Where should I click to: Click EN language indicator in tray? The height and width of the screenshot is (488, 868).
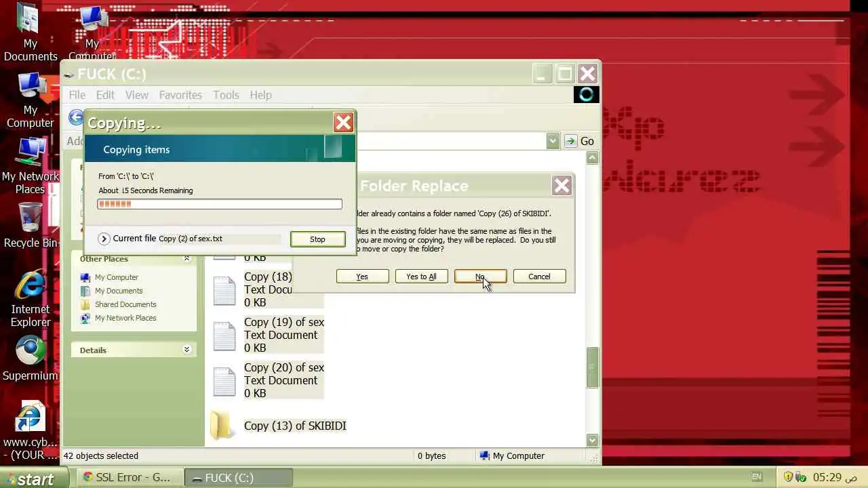(x=757, y=477)
